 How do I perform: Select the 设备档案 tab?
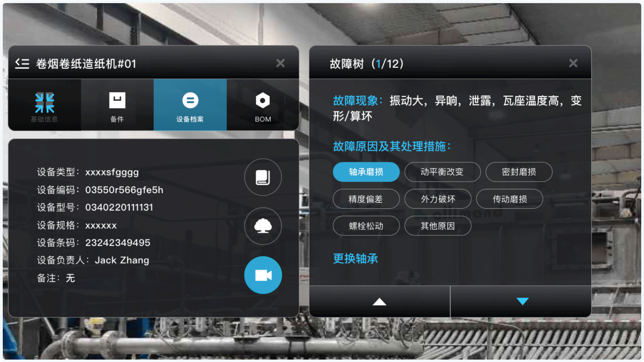tap(190, 105)
